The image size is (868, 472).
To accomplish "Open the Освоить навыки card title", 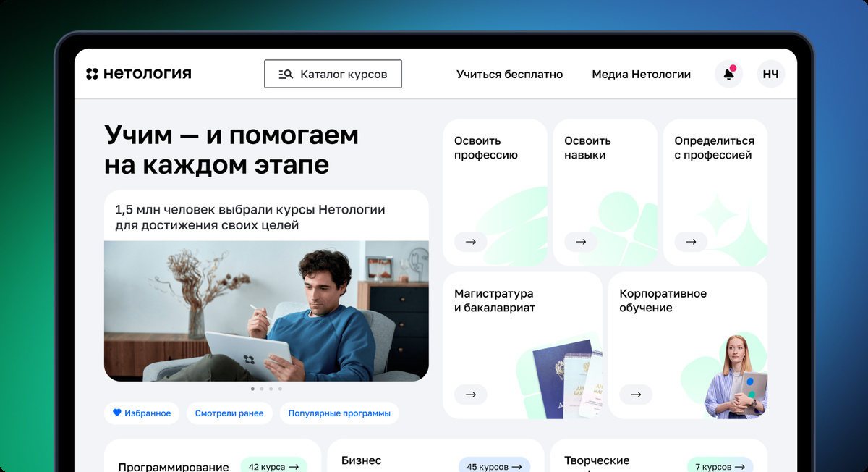I will pos(587,148).
